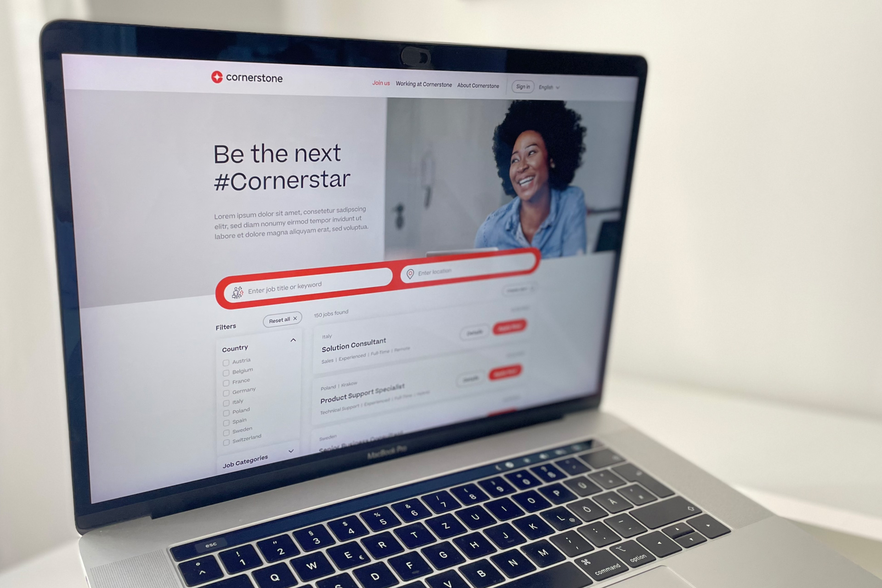Toggle the Austria country checkbox
The width and height of the screenshot is (882, 588).
click(x=226, y=362)
